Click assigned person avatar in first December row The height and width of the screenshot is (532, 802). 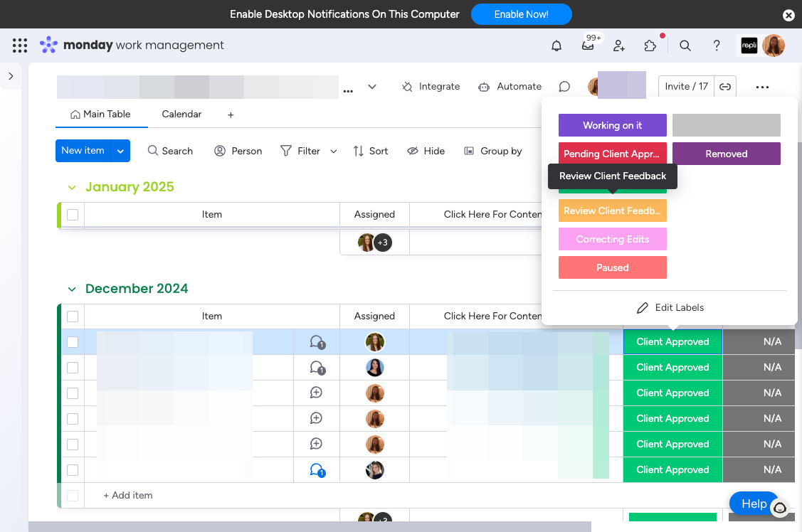tap(375, 342)
